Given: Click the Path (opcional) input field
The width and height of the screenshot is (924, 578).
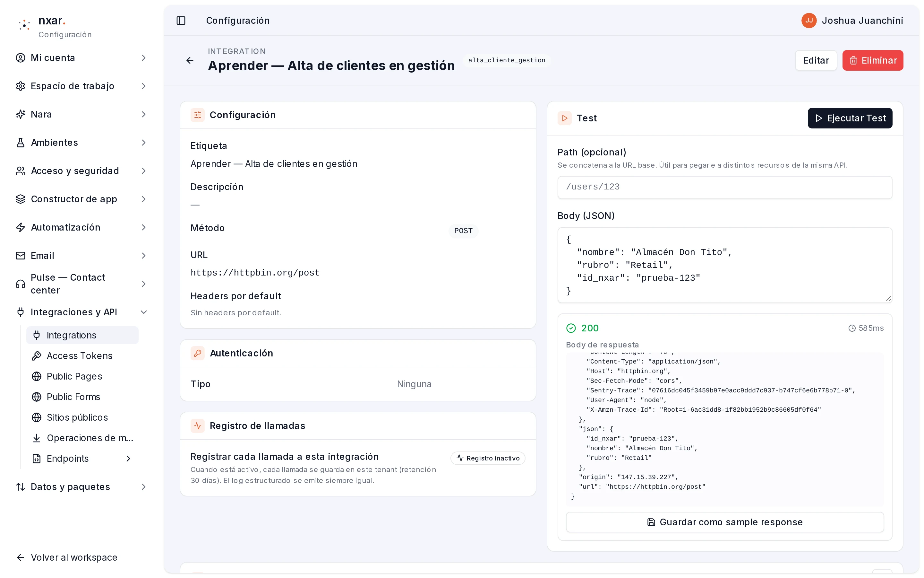Looking at the screenshot, I should point(725,187).
